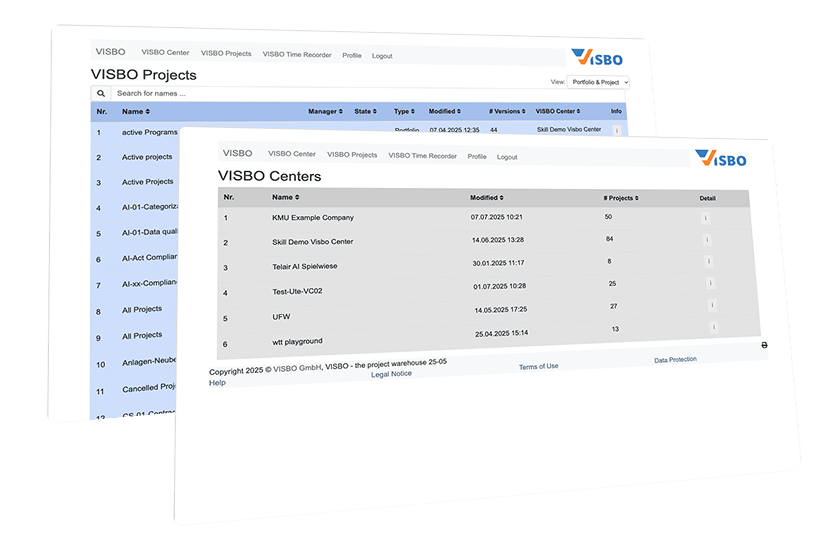Viewport: 840px width, 552px height.
Task: Sort the Projects list by Manager column
Action: (x=324, y=111)
